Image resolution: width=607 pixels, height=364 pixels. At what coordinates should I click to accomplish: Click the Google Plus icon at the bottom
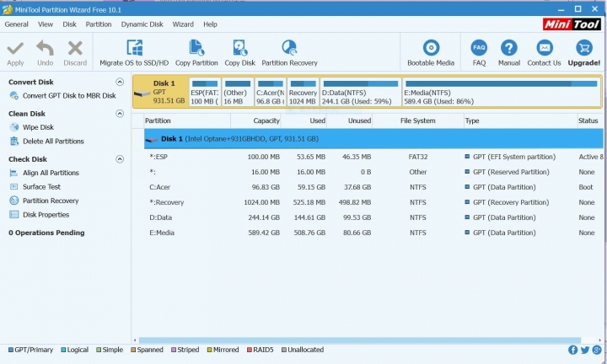(x=597, y=350)
